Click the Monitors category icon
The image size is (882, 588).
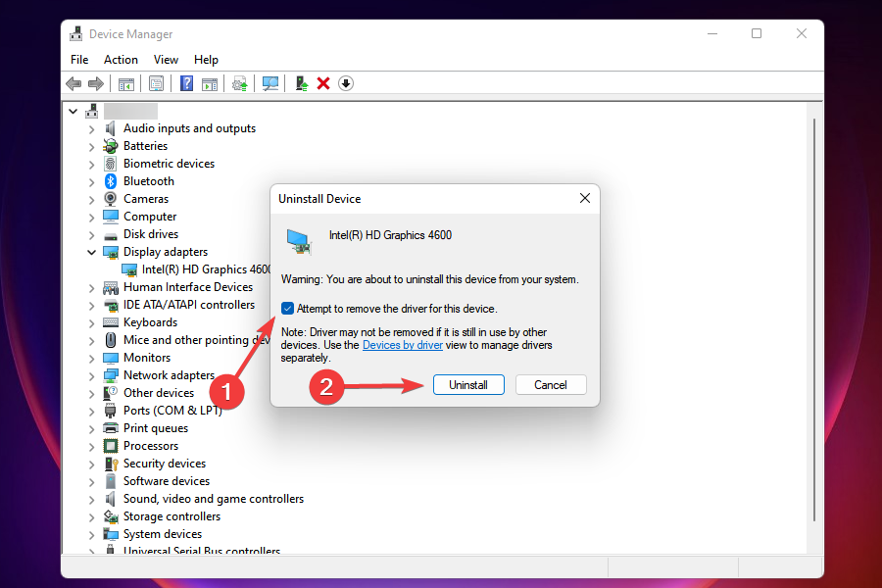[x=111, y=358]
